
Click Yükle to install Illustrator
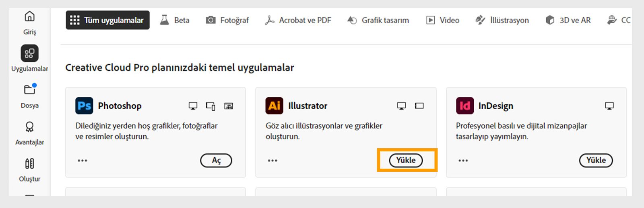click(406, 160)
